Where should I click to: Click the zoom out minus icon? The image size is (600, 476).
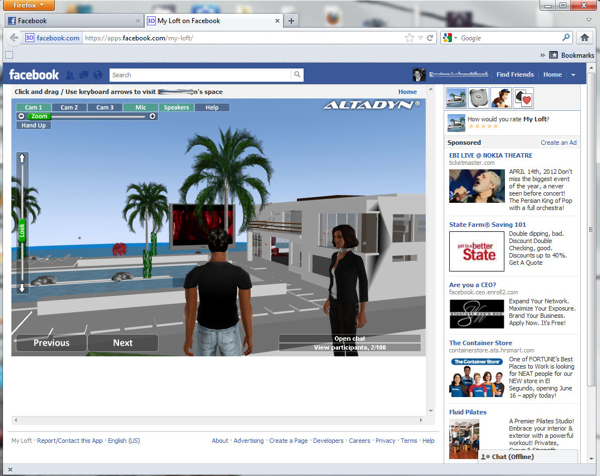point(21,116)
